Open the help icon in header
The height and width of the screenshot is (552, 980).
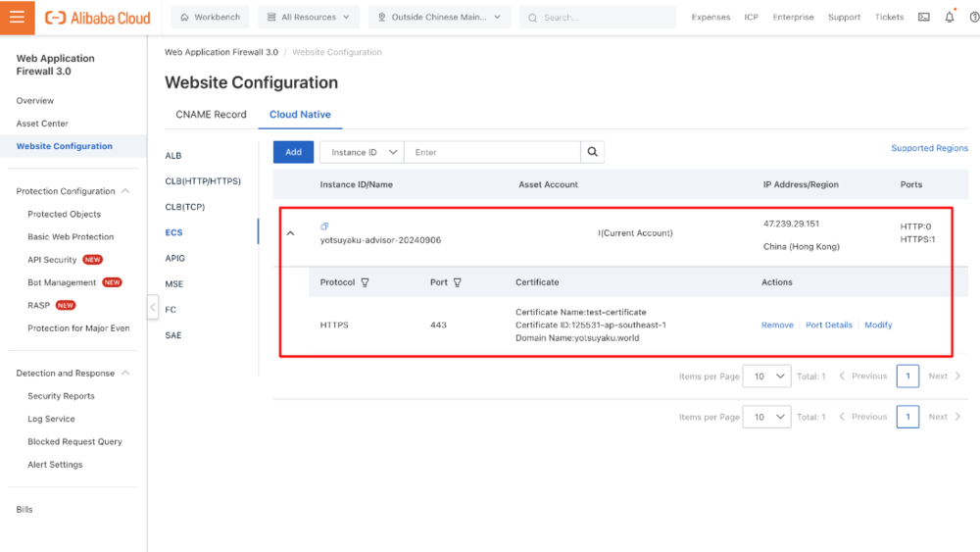click(x=974, y=17)
